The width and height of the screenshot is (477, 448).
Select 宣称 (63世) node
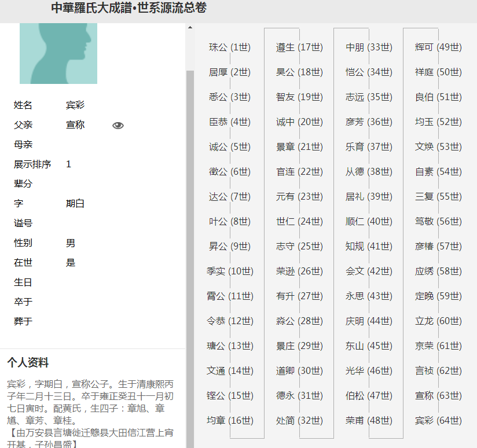438,396
